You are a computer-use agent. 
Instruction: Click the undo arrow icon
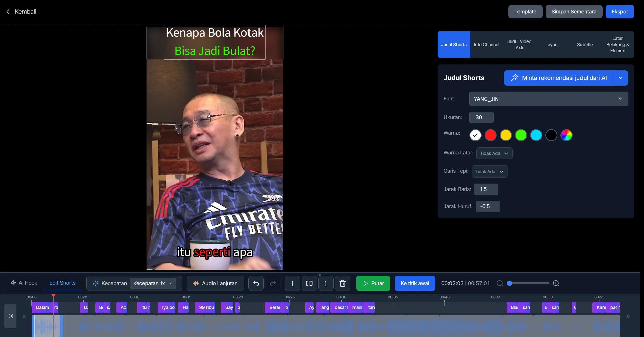[256, 283]
